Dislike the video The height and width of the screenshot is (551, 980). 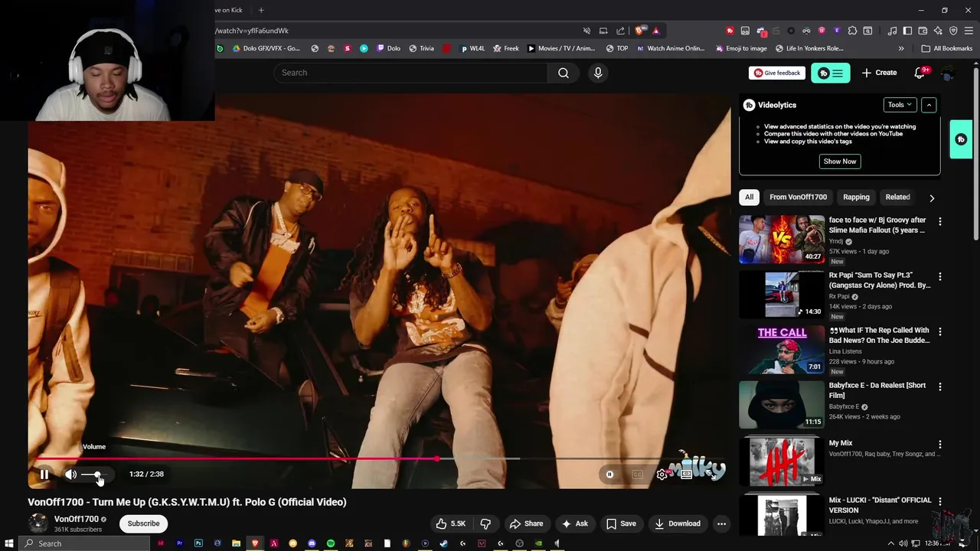485,523
